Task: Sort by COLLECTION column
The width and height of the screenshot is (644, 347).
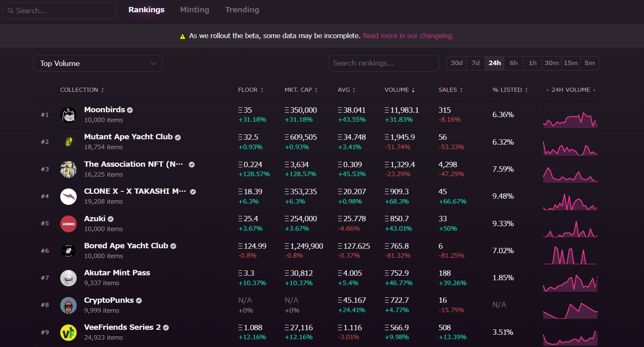Action: point(82,90)
